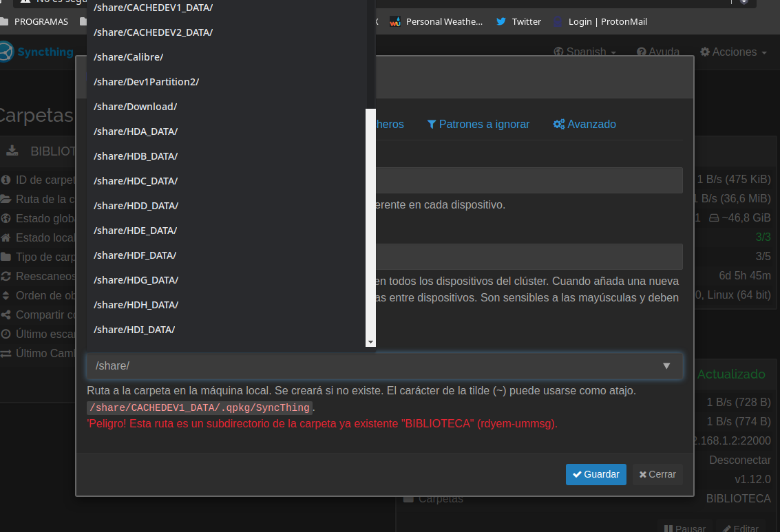Open the Login | ProtonMail bookmark
This screenshot has width=780, height=532.
[x=600, y=21]
